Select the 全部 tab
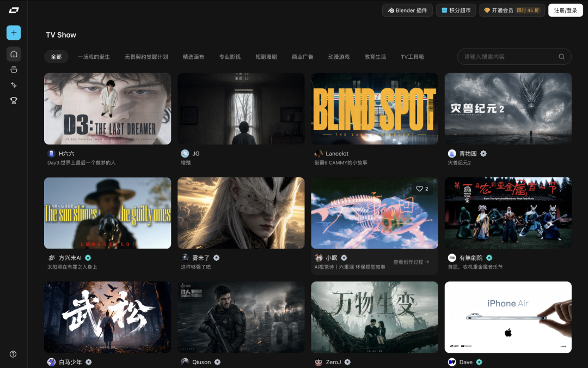Screen dimensions: 588x368 56,57
